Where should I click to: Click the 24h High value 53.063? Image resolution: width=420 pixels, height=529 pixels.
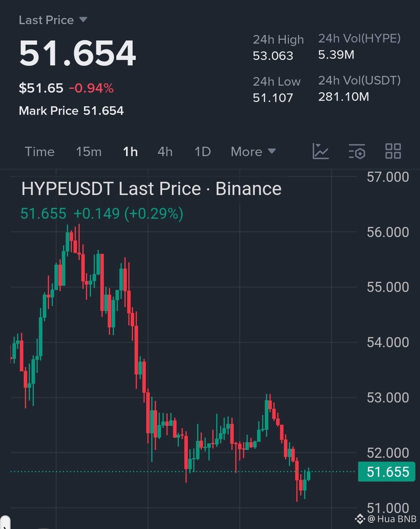[273, 56]
